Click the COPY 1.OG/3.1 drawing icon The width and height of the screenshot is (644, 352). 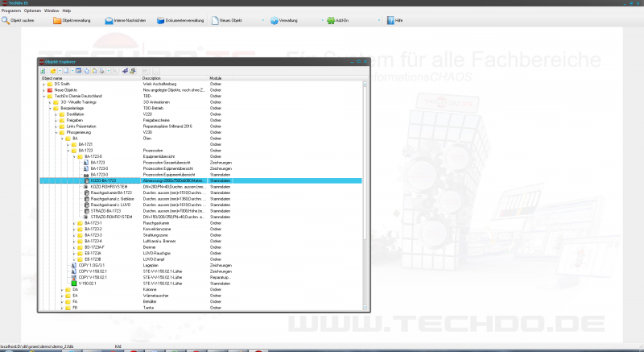[x=74, y=265]
